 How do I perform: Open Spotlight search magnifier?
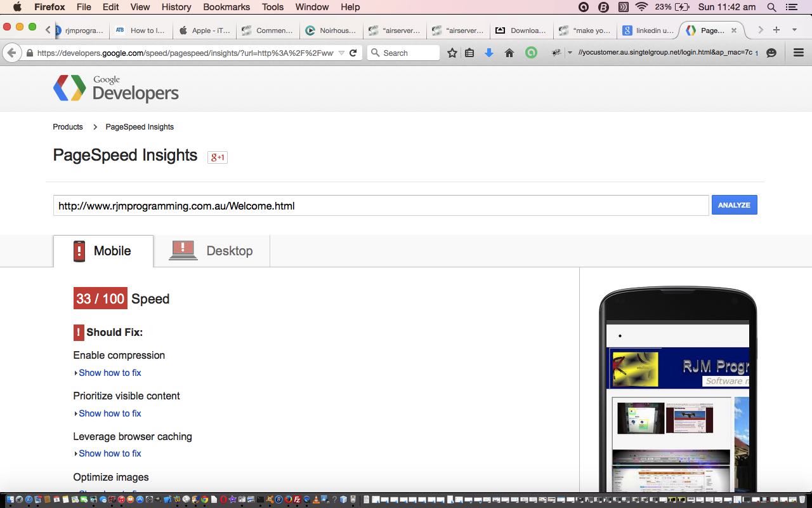(771, 7)
